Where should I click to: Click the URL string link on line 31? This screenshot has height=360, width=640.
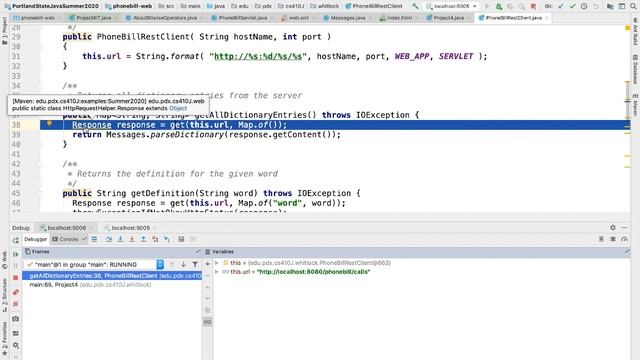point(258,56)
